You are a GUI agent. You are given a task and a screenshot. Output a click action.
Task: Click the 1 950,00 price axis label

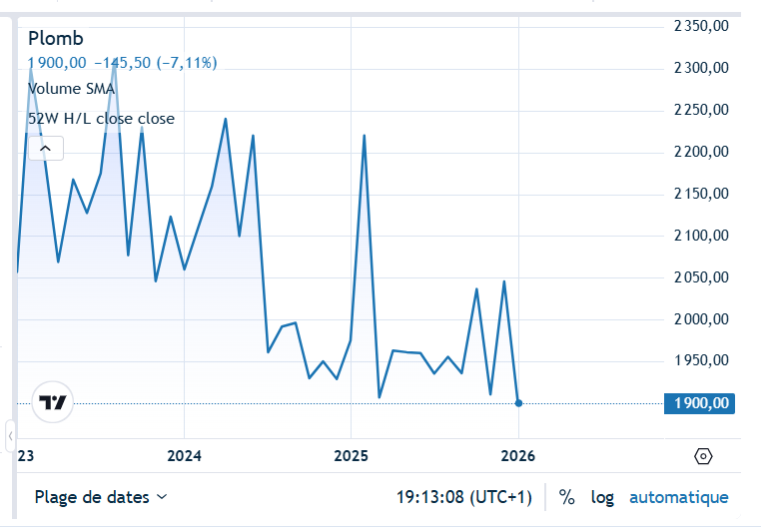[701, 360]
